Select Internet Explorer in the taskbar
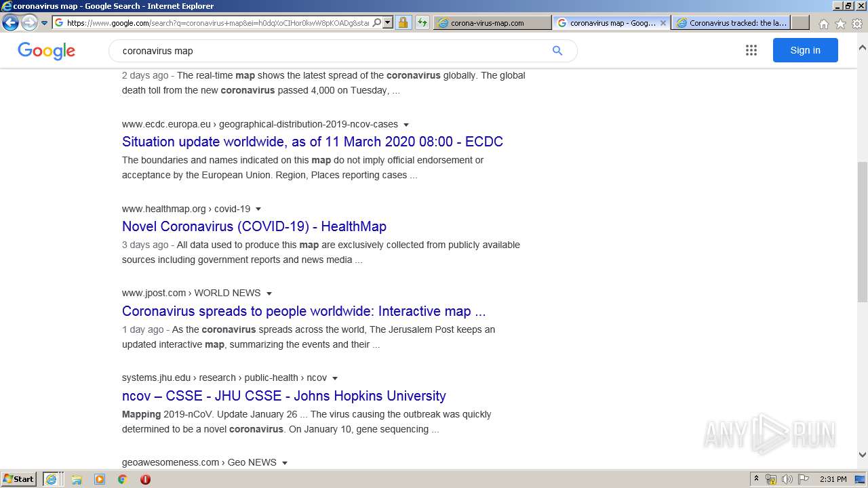This screenshot has width=868, height=488. 52,479
